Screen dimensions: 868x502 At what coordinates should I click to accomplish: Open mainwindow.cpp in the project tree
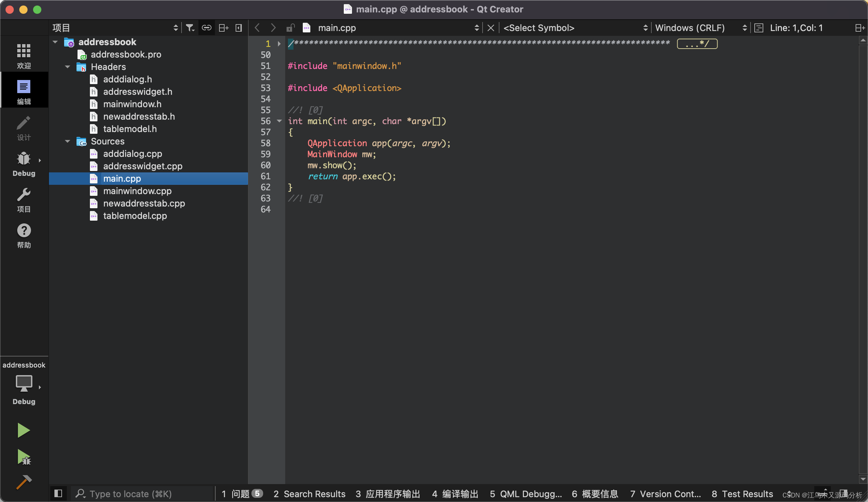click(137, 191)
